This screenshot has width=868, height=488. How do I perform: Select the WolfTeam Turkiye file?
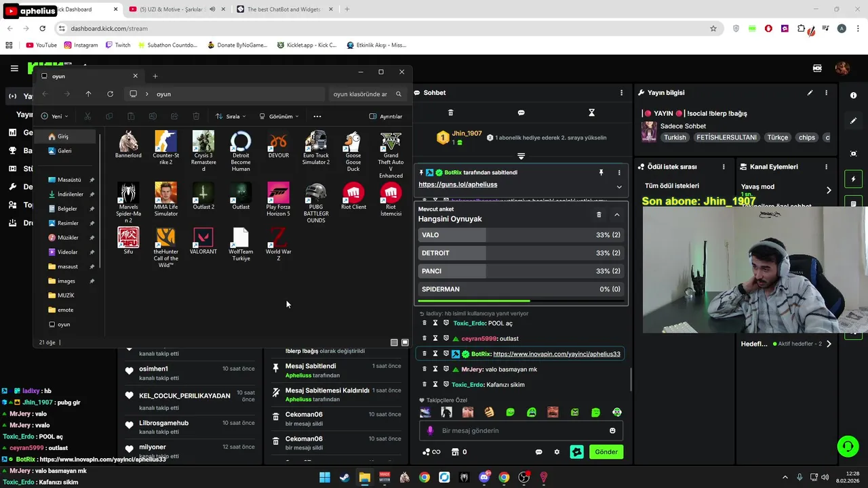tap(241, 245)
